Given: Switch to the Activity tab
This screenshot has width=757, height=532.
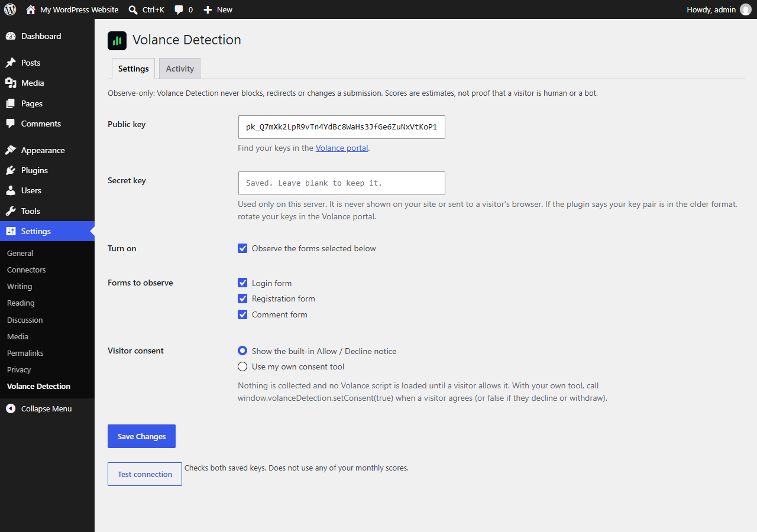Looking at the screenshot, I should 180,69.
